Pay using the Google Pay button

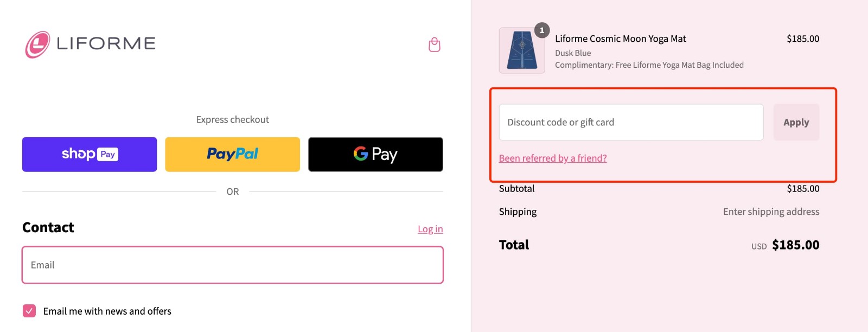375,154
